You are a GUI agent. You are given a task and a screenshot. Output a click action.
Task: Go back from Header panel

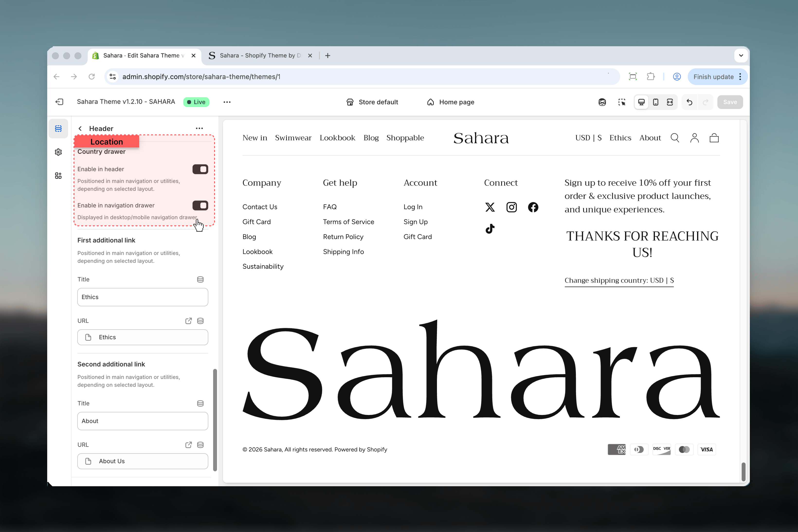click(x=80, y=128)
